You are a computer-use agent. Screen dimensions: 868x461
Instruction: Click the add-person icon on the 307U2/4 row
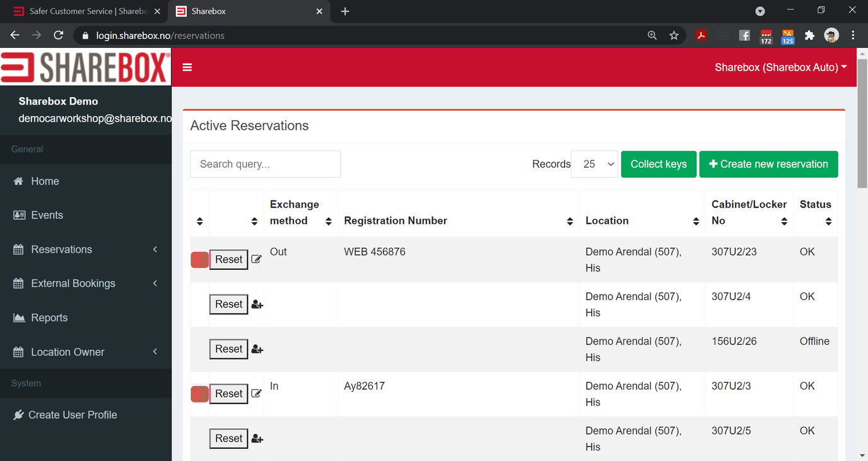tap(256, 304)
